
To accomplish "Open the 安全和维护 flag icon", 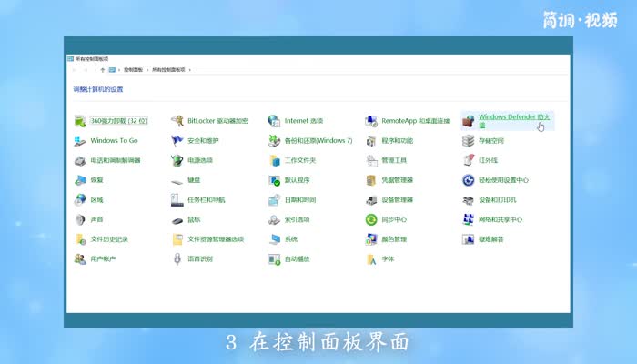I will pyautogui.click(x=177, y=140).
